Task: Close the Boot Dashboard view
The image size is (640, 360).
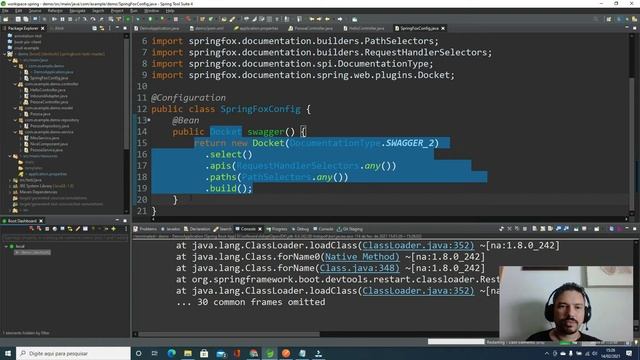Action: (41, 221)
